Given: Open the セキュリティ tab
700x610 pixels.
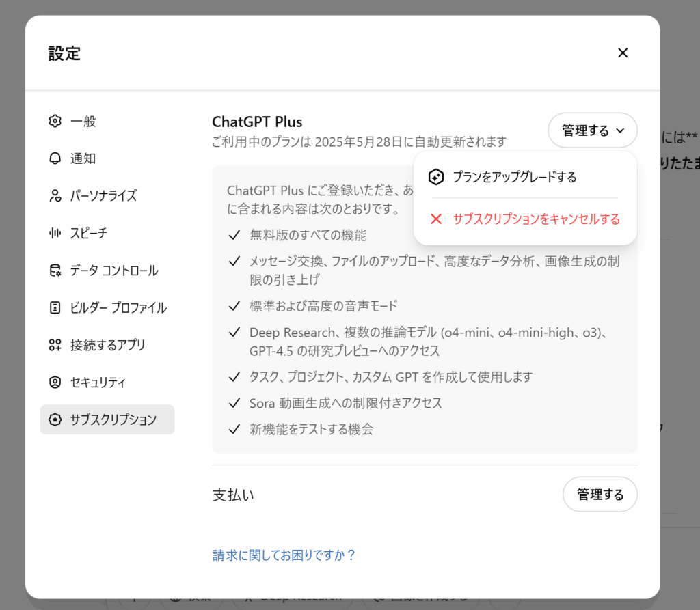Looking at the screenshot, I should (x=107, y=383).
